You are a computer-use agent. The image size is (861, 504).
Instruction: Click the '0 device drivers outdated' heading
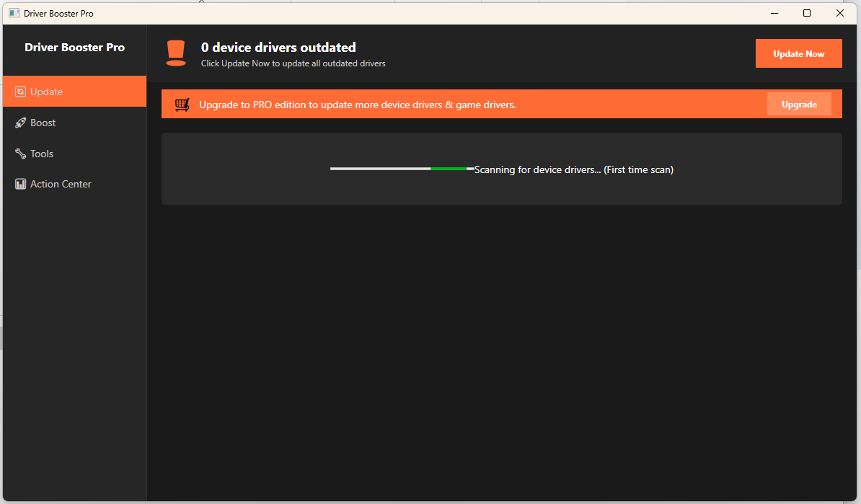[278, 47]
